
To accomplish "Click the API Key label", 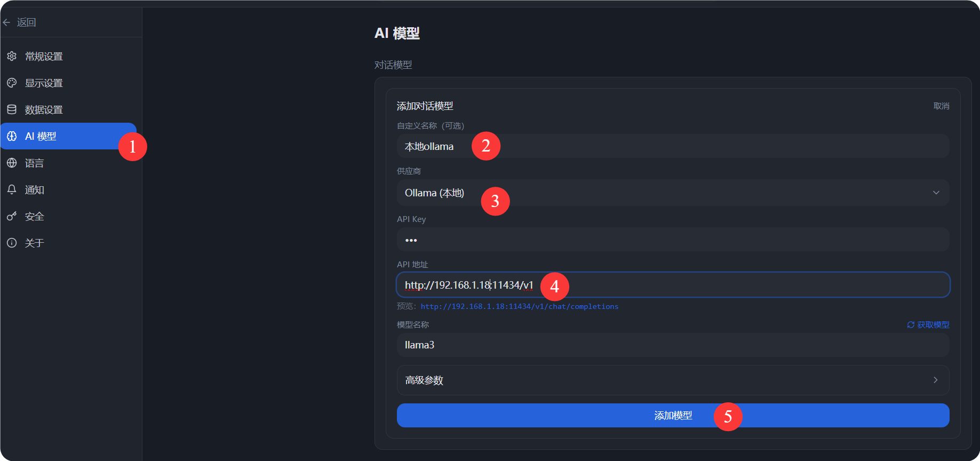I will point(411,219).
